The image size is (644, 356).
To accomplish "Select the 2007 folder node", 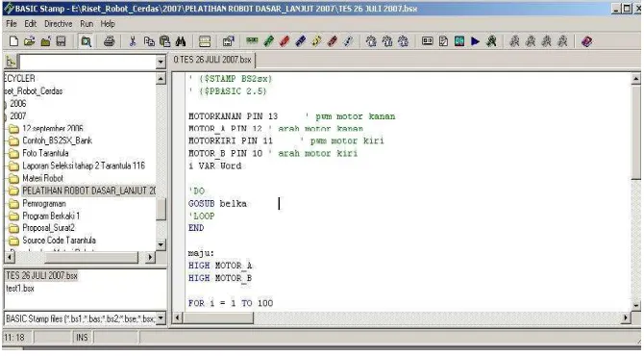I will coord(17,115).
